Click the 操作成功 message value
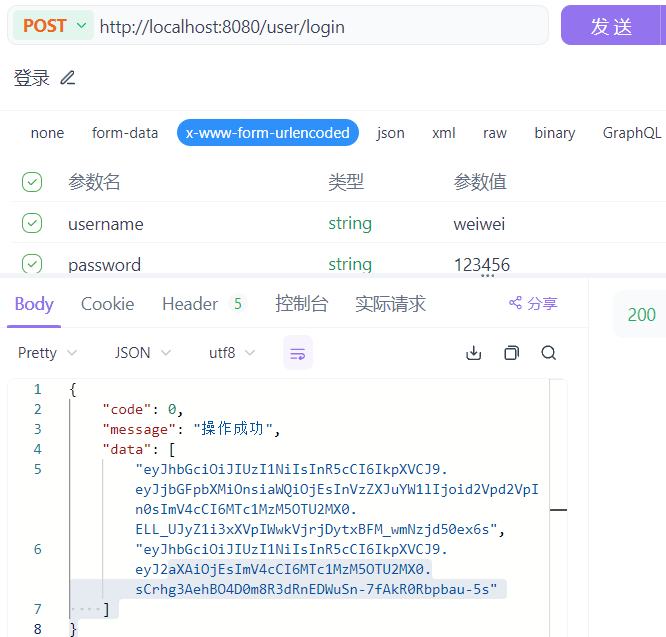The height and width of the screenshot is (637, 666). (x=232, y=429)
